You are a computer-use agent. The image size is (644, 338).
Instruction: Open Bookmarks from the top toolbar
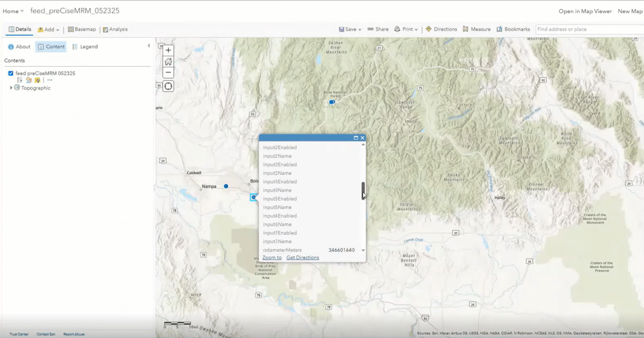513,29
